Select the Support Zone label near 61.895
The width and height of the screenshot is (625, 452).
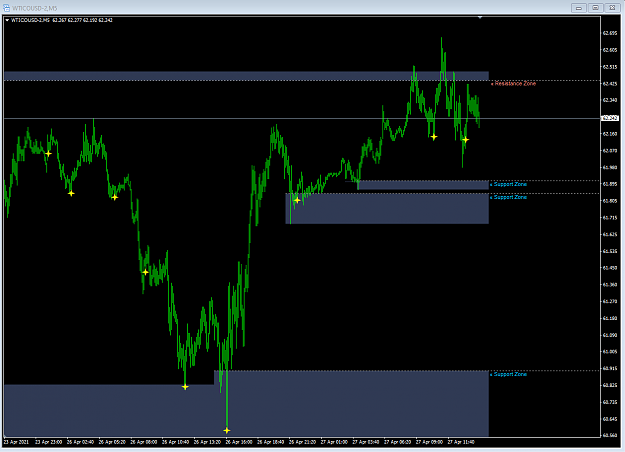pos(510,184)
